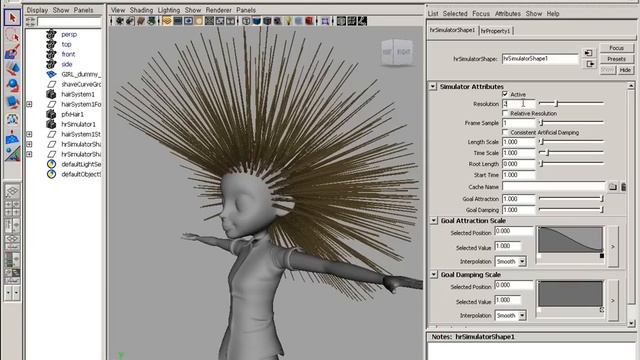Open Help menu in Attribute Editor
The height and width of the screenshot is (360, 640).
coord(553,13)
